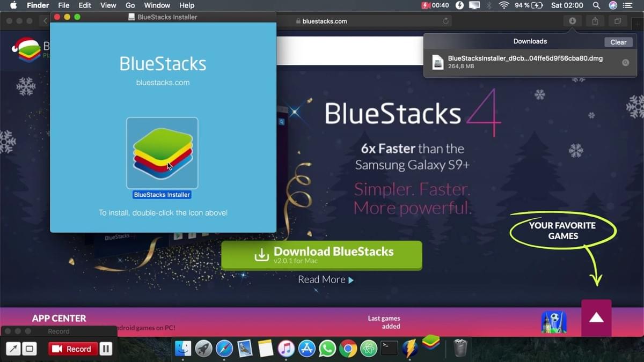Click the Download BlueStacks button

click(321, 255)
